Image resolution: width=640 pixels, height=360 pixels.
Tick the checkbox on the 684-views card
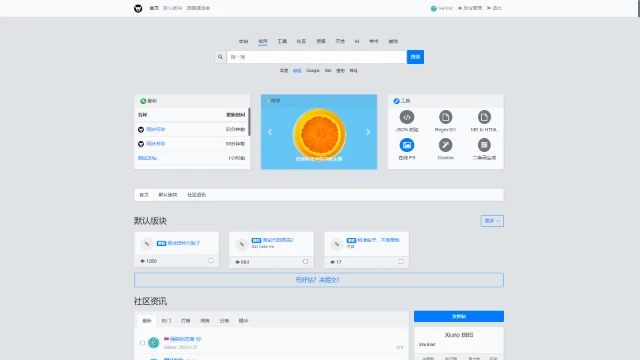[306, 262]
